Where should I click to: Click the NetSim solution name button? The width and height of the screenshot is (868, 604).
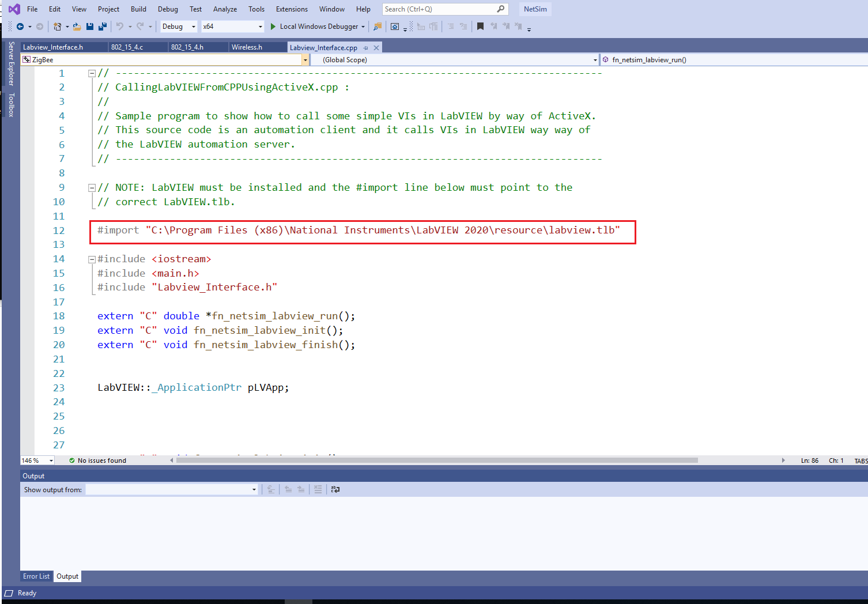tap(535, 9)
